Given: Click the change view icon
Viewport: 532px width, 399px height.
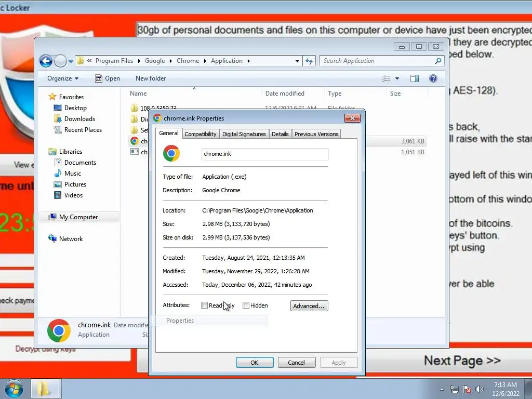Looking at the screenshot, I should 386,78.
